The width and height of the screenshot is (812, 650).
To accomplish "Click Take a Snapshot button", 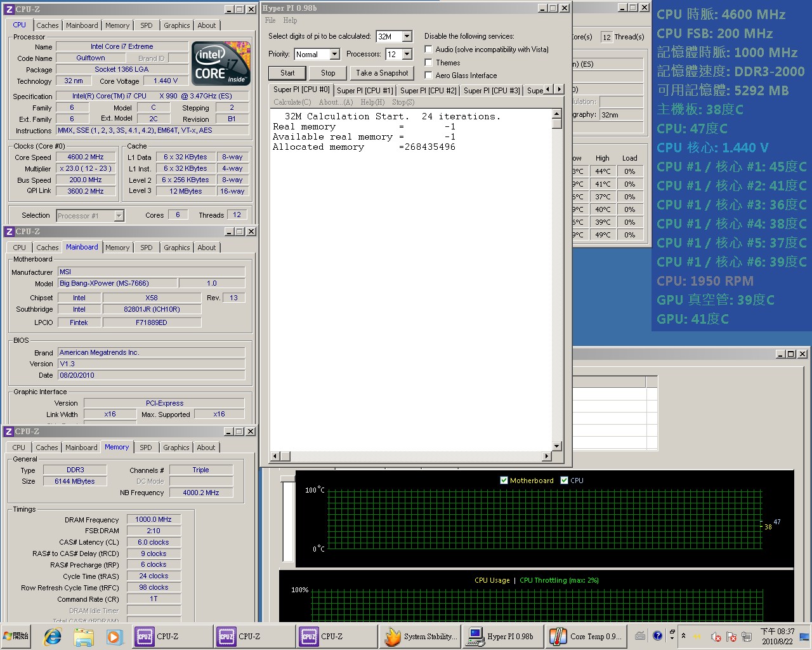I will point(382,73).
